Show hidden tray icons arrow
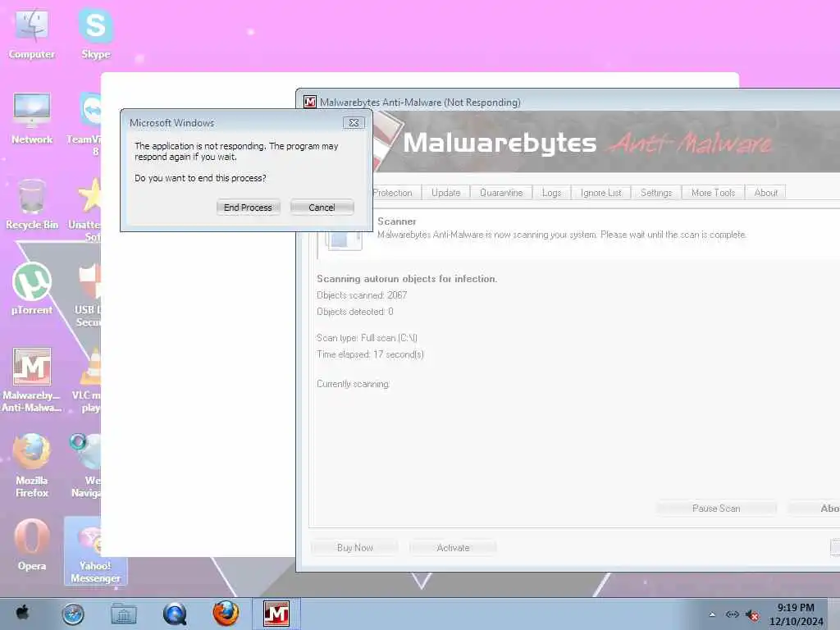The image size is (840, 630). click(x=712, y=614)
